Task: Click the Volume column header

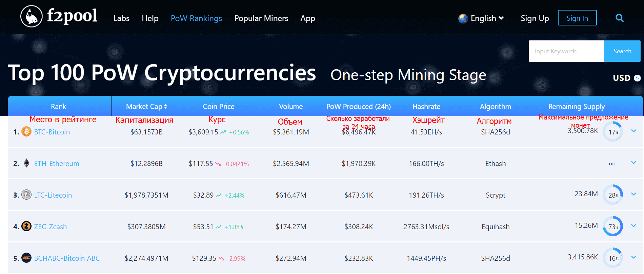Action: [x=291, y=107]
